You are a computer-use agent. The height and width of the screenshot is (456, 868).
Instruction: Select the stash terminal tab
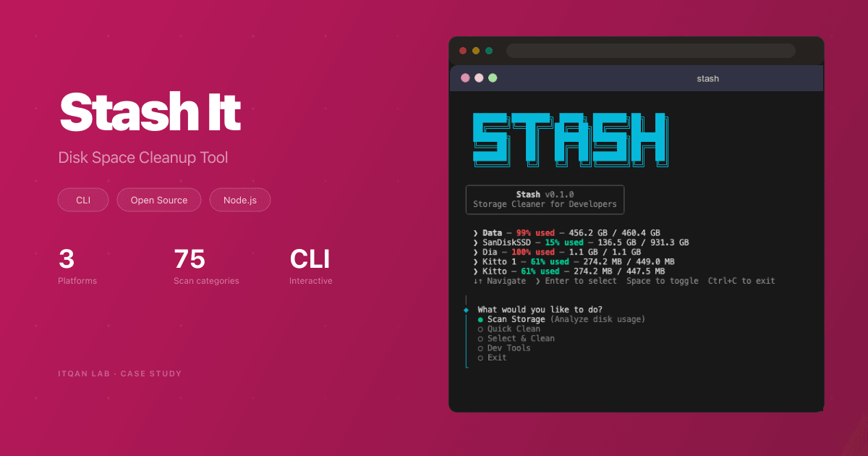click(707, 78)
